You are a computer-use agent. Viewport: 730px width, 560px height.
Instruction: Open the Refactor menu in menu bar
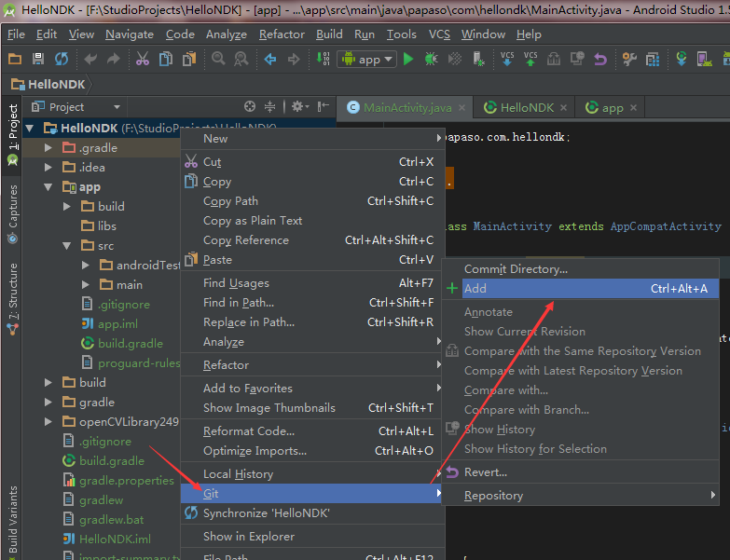pyautogui.click(x=282, y=34)
